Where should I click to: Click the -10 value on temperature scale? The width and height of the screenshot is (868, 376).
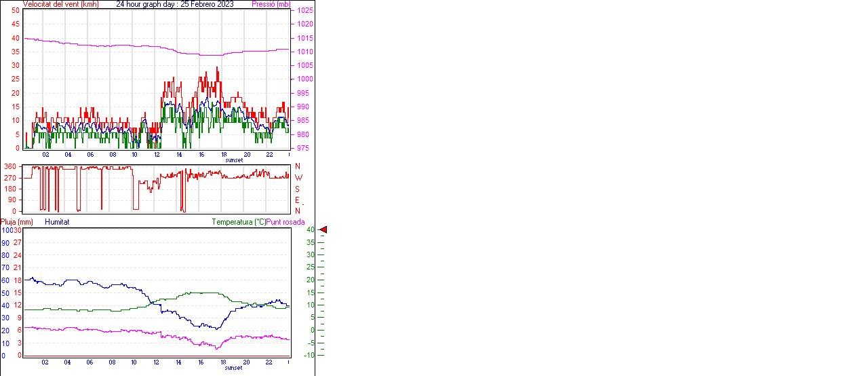click(328, 355)
